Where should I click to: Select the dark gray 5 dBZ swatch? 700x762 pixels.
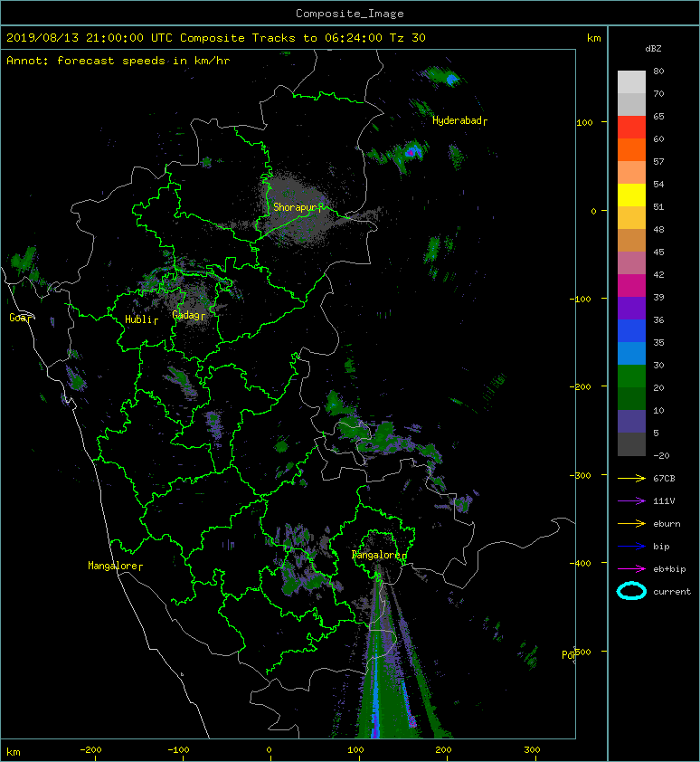631,444
